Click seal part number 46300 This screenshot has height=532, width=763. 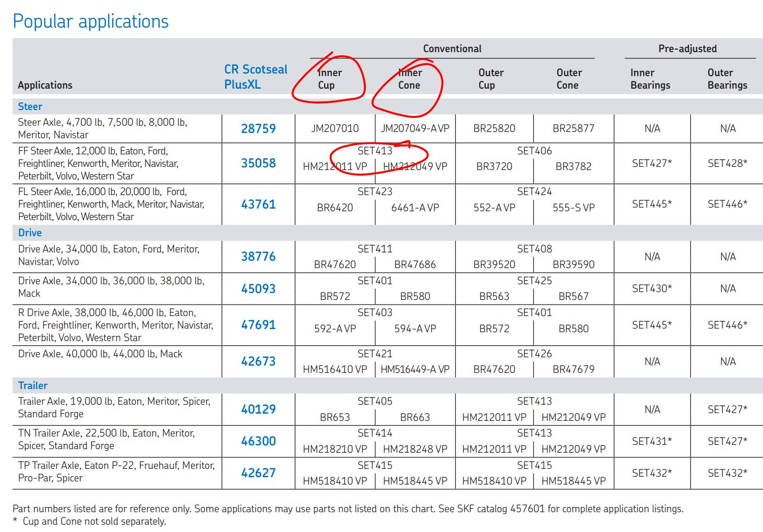(258, 441)
